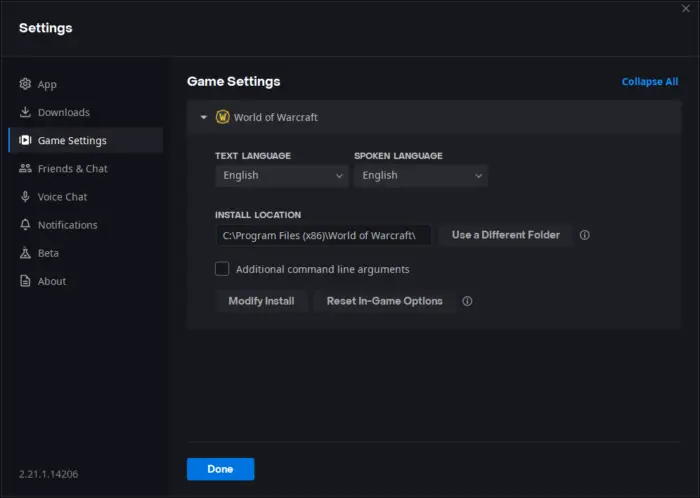The height and width of the screenshot is (498, 700).
Task: Click Reset In-Game Options button
Action: [384, 301]
